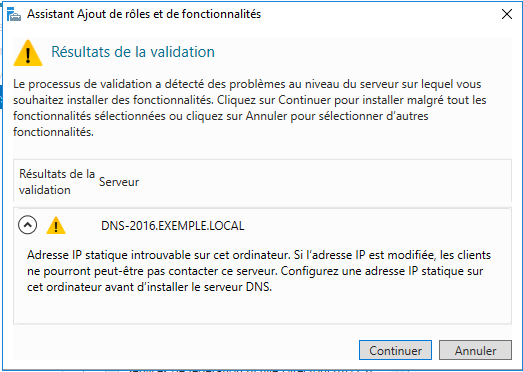Click the Serveur column header
Screen dimensions: 523x372
[119, 182]
